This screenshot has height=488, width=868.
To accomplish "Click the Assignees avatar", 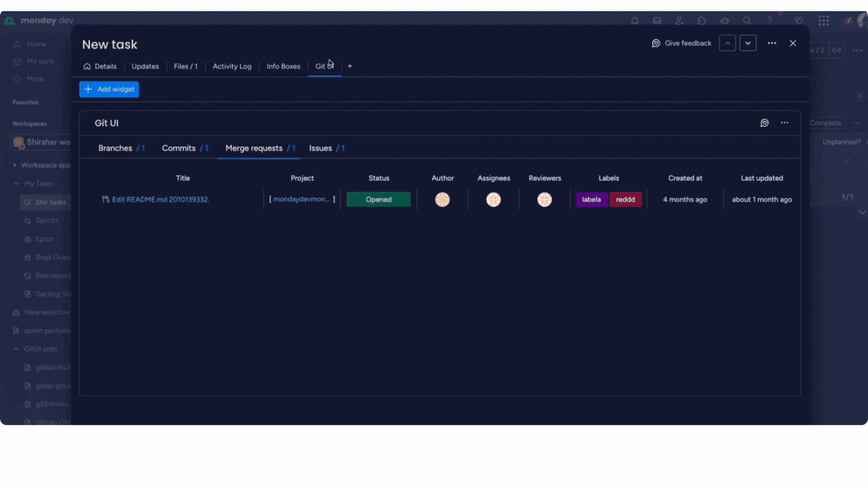I will point(494,200).
